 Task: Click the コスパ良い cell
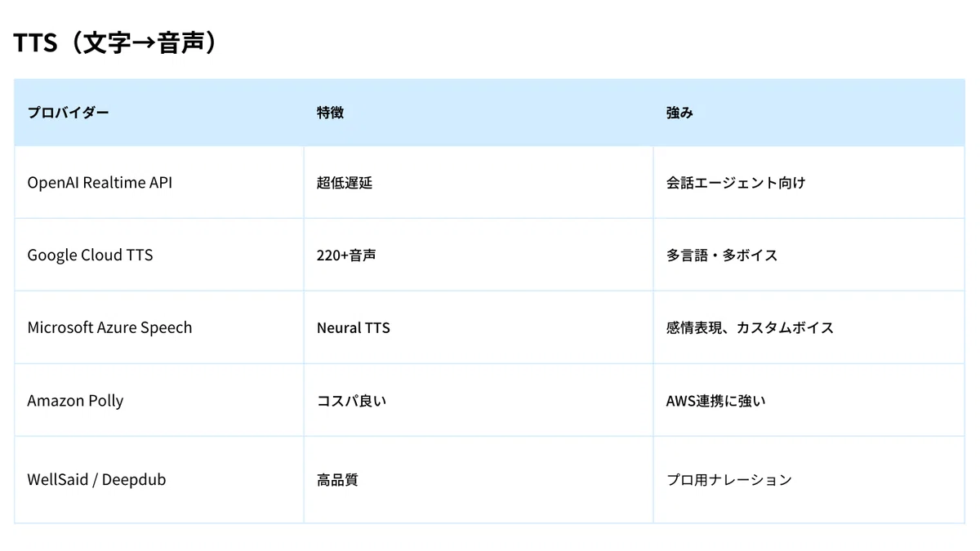[x=479, y=400]
